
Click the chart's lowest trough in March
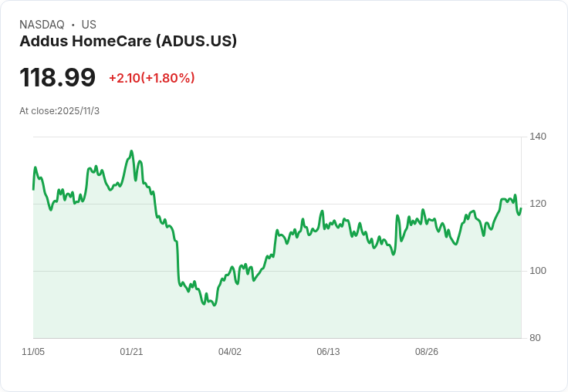214,306
